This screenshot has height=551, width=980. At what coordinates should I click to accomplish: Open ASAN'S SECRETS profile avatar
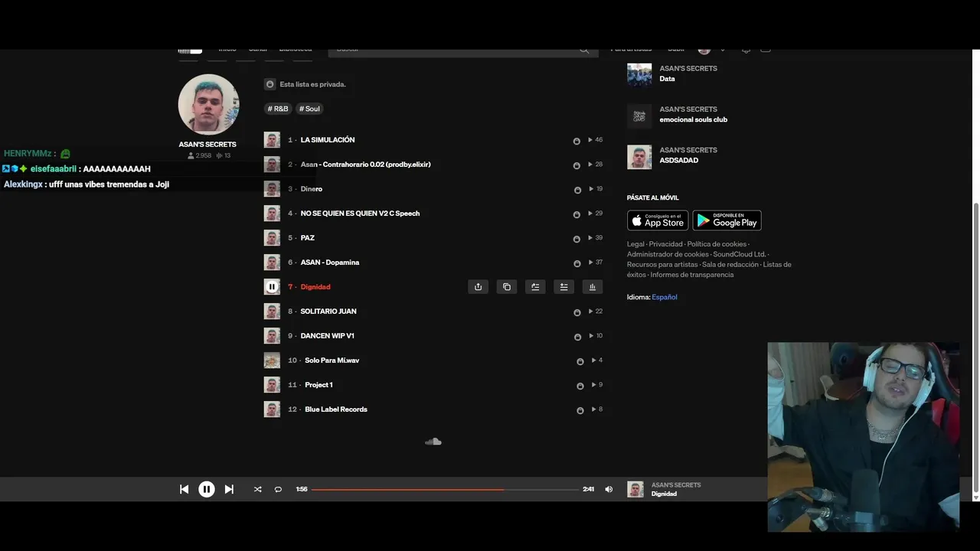click(x=208, y=105)
